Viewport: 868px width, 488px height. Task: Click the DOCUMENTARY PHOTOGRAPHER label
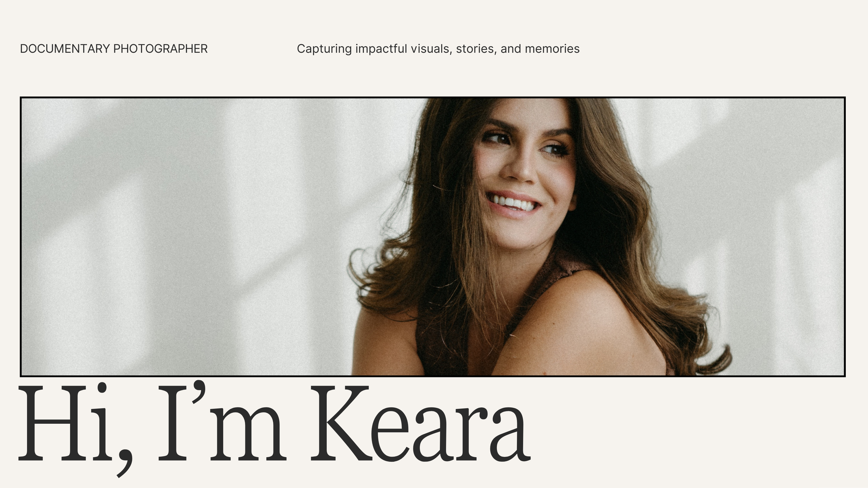pyautogui.click(x=114, y=49)
